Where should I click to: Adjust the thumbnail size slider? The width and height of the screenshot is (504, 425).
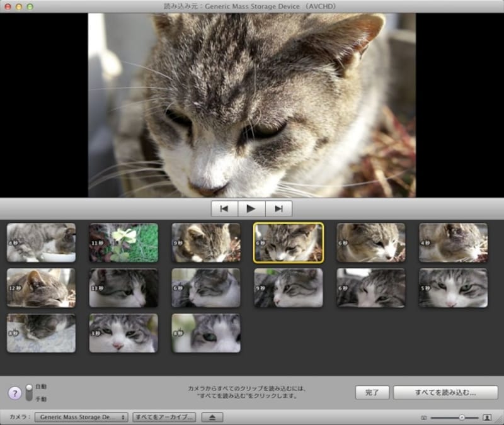(x=461, y=417)
